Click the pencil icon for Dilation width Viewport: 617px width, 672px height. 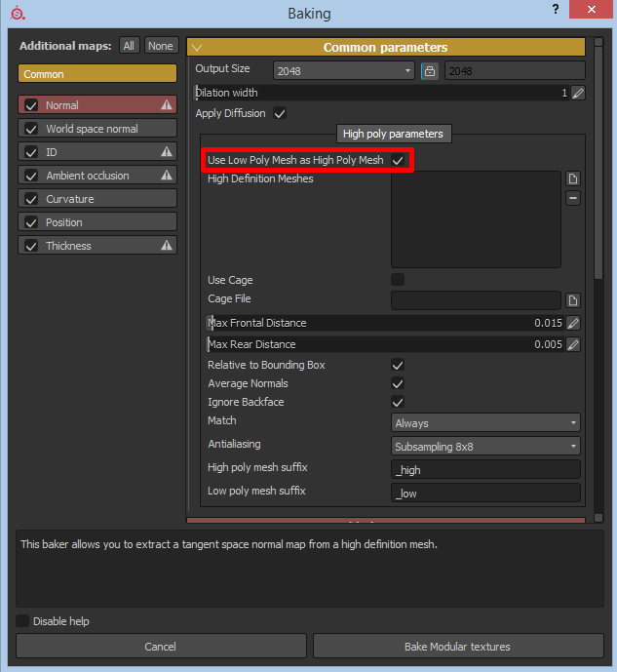point(577,94)
